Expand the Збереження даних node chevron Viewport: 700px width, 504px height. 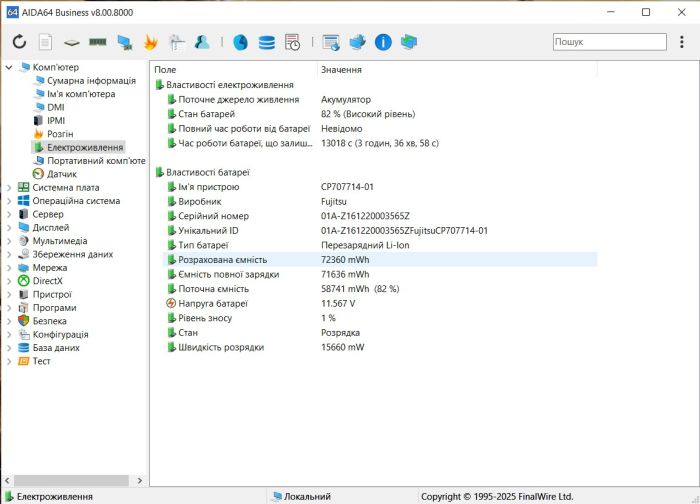click(x=9, y=254)
